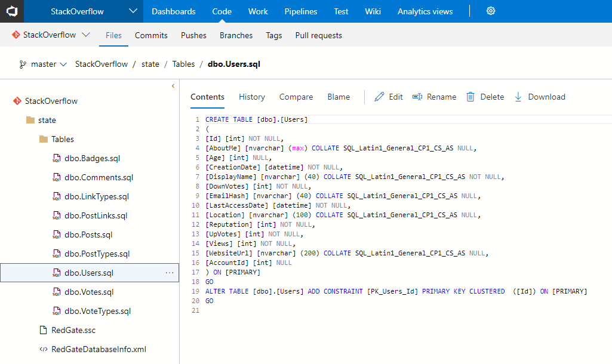Open the Wiki hub
This screenshot has height=364, width=612.
coord(373,11)
